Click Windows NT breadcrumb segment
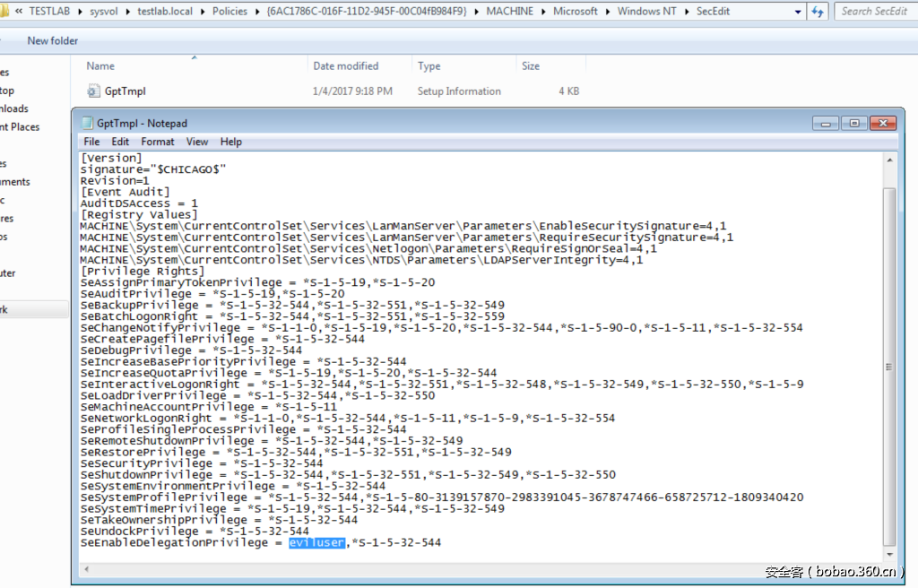Image resolution: width=918 pixels, height=588 pixels. (x=647, y=11)
